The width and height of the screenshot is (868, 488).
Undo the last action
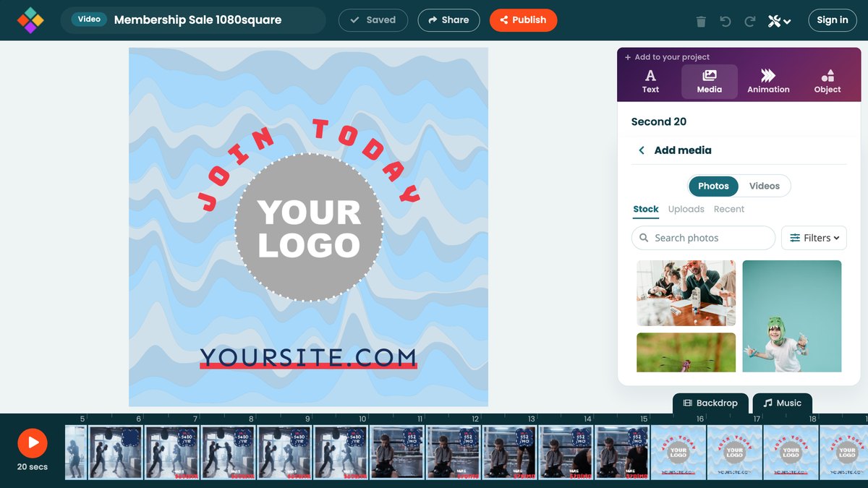click(726, 21)
